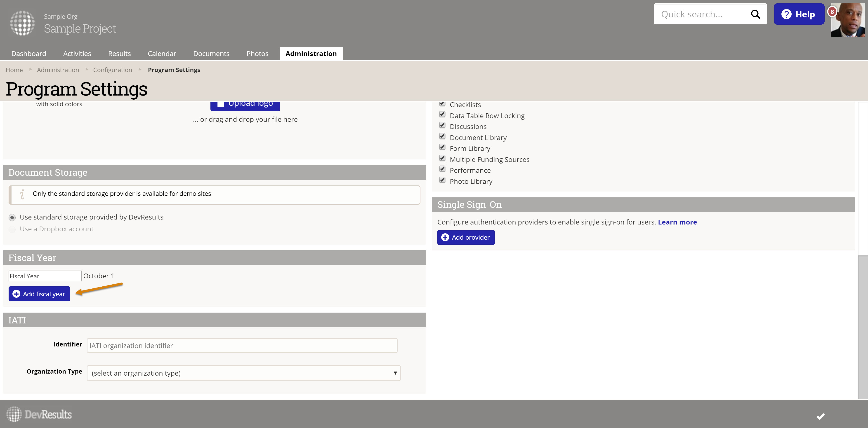This screenshot has width=868, height=428.
Task: Switch to the Results tab
Action: [x=119, y=54]
